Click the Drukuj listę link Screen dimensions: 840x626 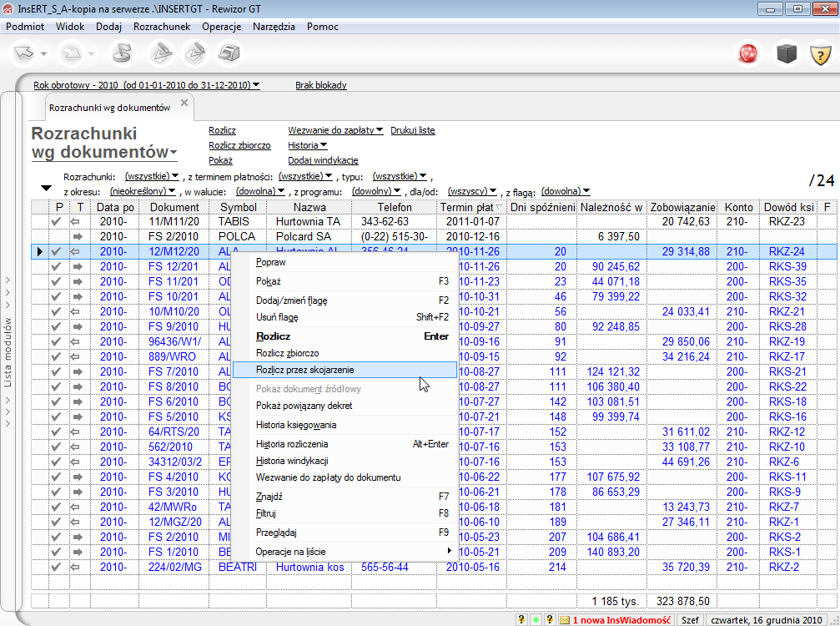(x=412, y=130)
